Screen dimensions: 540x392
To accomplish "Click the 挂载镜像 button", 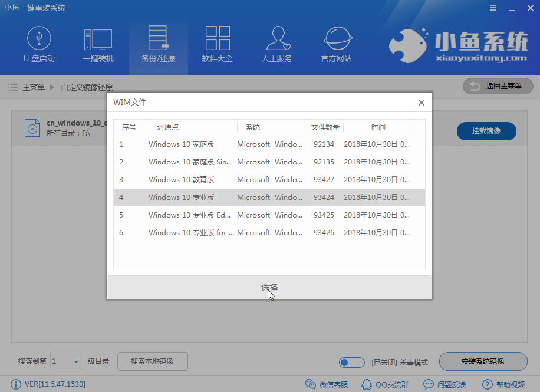I will click(486, 131).
